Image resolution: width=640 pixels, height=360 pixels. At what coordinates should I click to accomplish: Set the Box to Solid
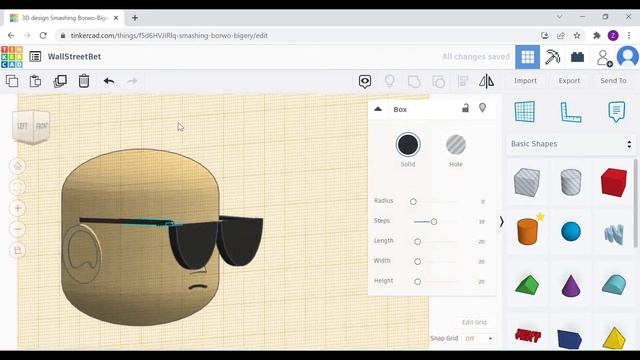[408, 145]
